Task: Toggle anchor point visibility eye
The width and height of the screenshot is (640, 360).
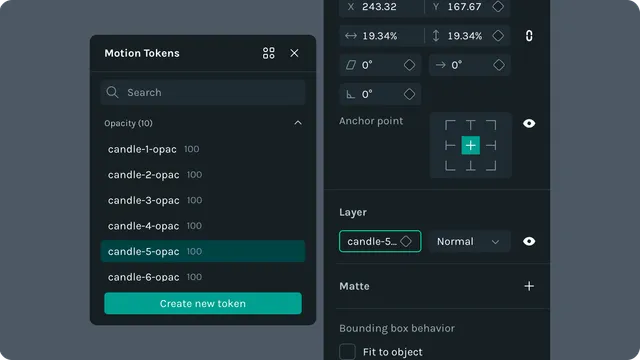Action: pyautogui.click(x=529, y=123)
